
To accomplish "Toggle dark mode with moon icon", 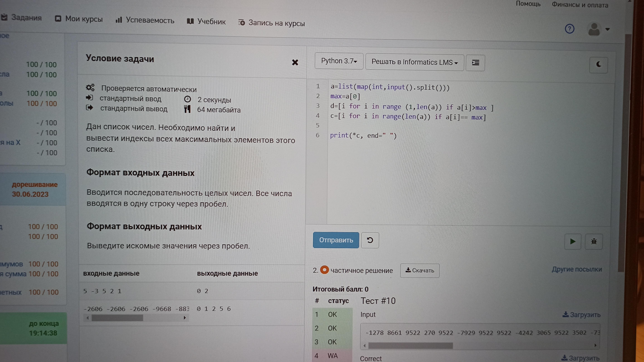I will [x=598, y=65].
